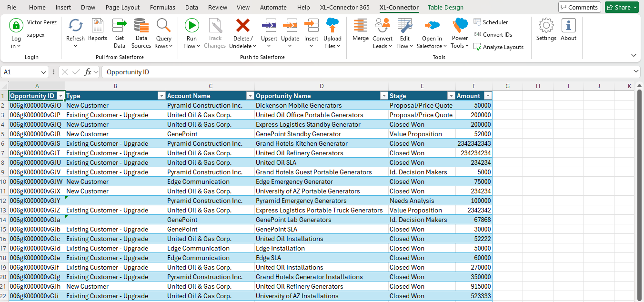The height and width of the screenshot is (302, 644).
Task: Click the Log in padlock icon
Action: 16,26
